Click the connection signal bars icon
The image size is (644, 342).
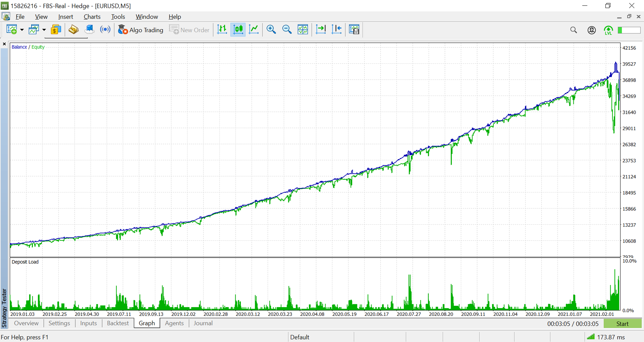[591, 337]
